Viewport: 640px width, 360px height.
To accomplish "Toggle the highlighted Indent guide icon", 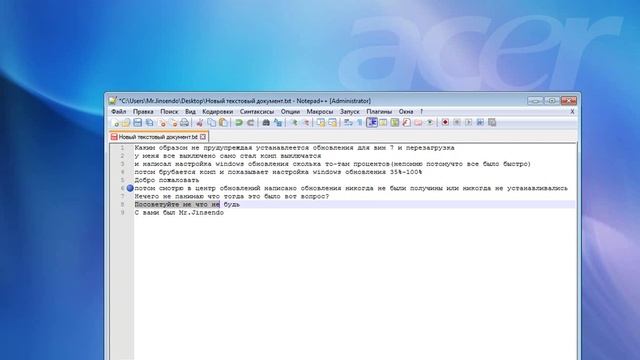I will tap(372, 122).
